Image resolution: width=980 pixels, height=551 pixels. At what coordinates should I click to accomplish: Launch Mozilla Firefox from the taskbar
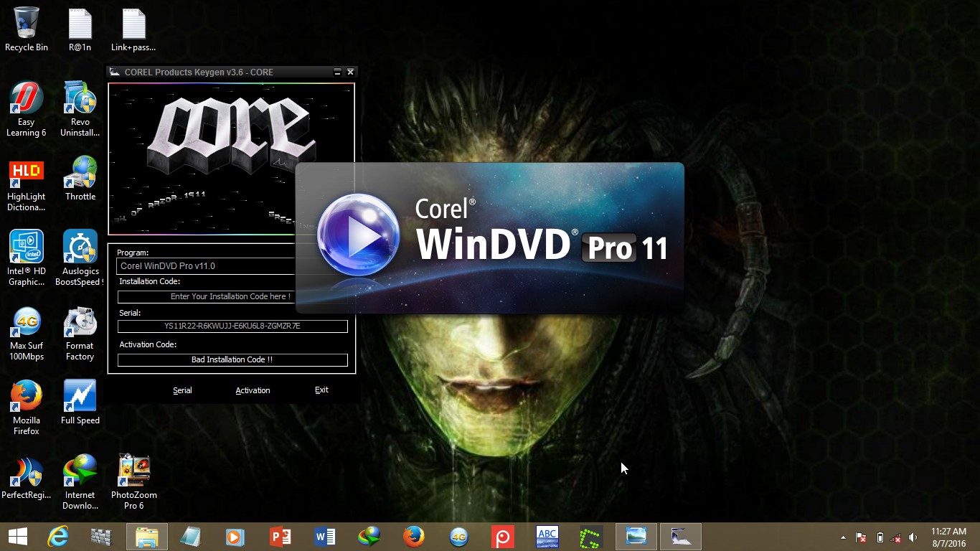coord(413,536)
